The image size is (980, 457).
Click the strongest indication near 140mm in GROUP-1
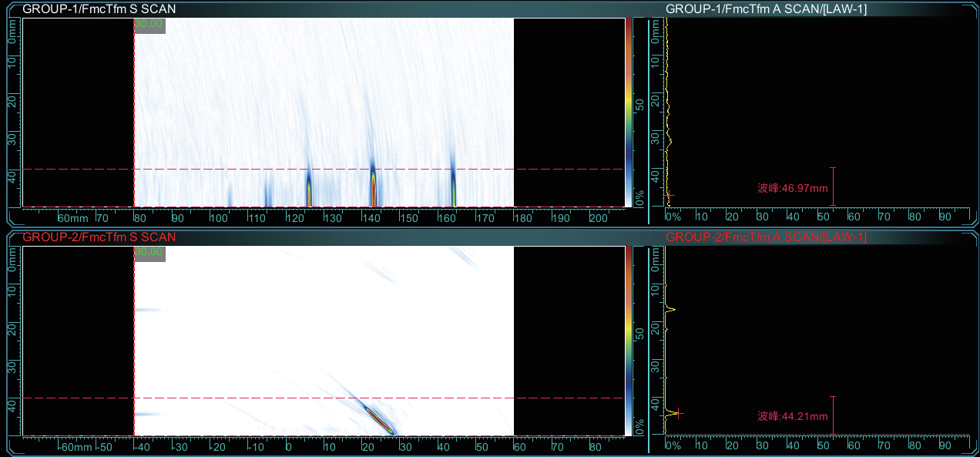[374, 191]
